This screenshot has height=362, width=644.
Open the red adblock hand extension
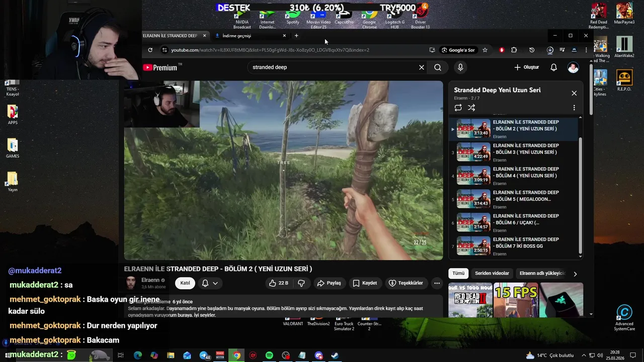pos(502,50)
